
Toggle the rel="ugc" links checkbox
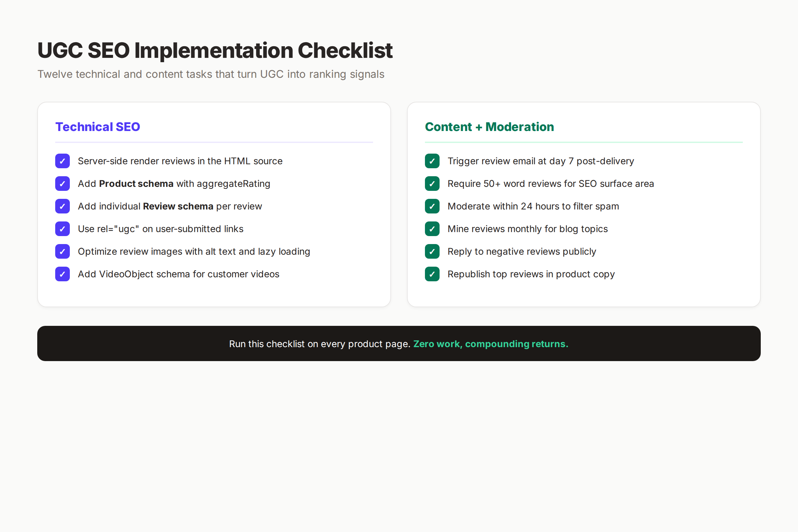(x=63, y=229)
